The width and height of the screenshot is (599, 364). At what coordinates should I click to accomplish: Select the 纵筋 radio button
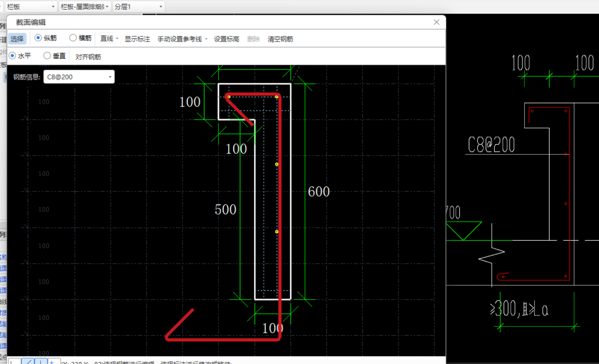click(38, 38)
